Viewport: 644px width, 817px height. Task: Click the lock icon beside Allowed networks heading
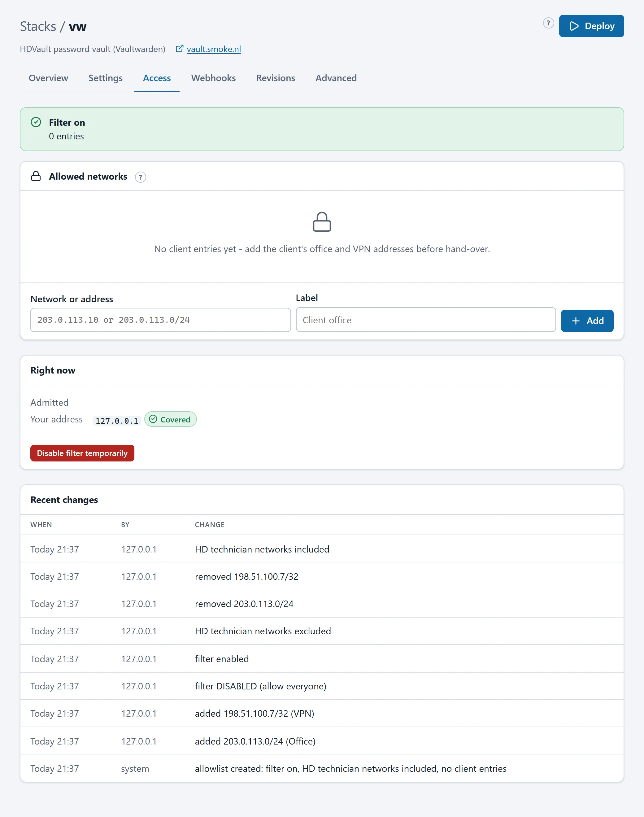[x=36, y=176]
